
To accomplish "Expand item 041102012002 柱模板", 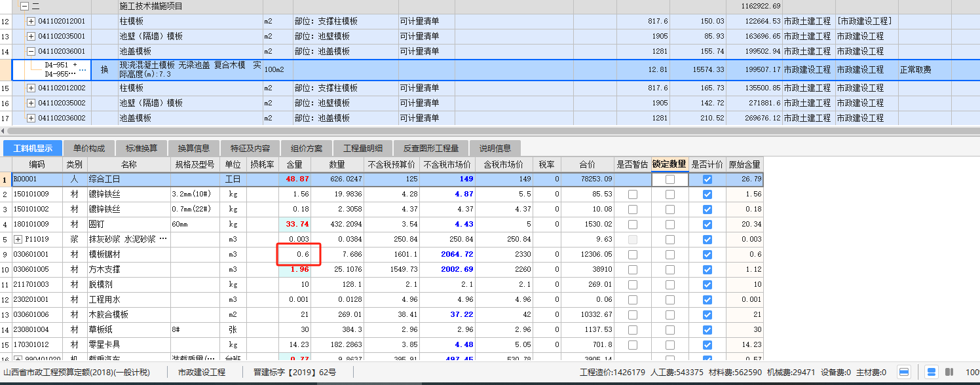I will [31, 88].
